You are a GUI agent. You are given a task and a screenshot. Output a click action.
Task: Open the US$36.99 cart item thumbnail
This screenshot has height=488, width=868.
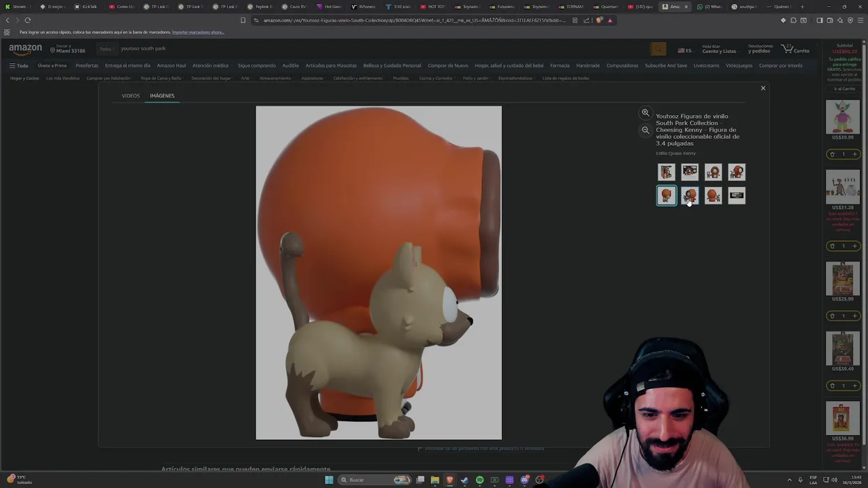pos(843,418)
